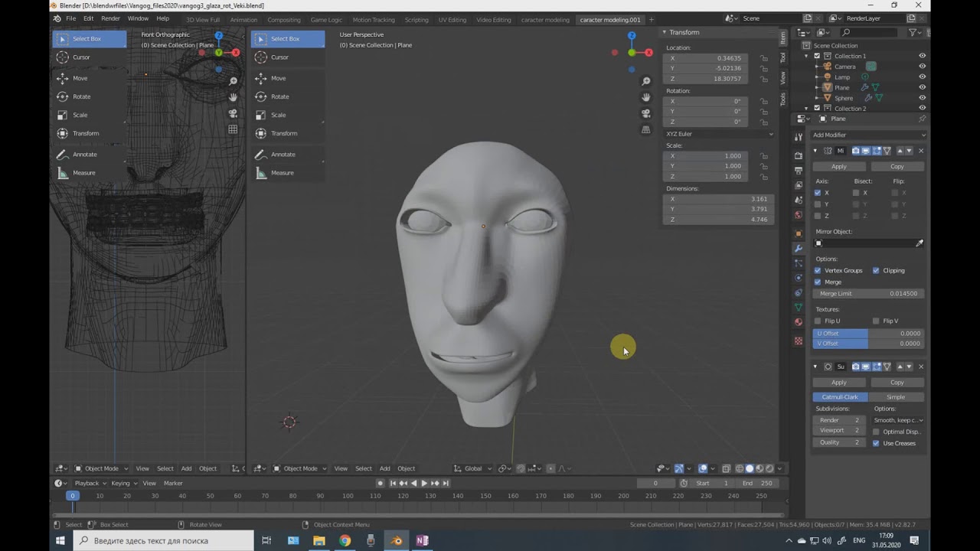Apply the Subdivision modifier
This screenshot has width=980, height=551.
[839, 382]
